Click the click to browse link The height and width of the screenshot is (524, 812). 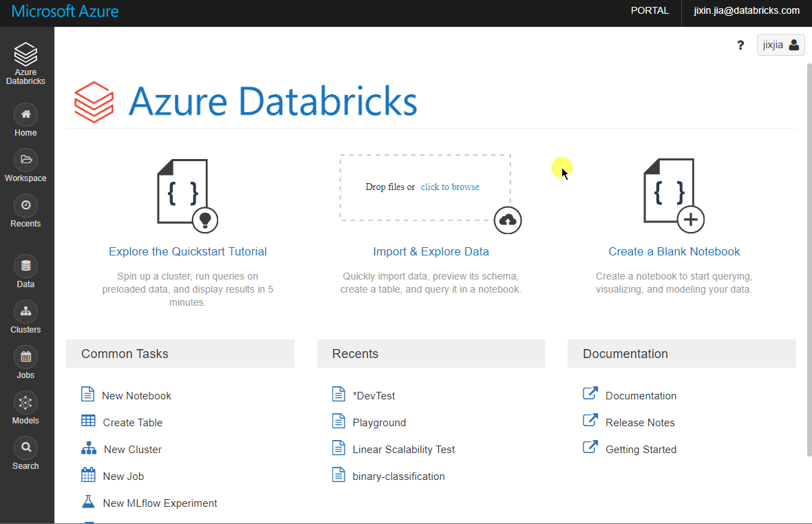point(450,187)
